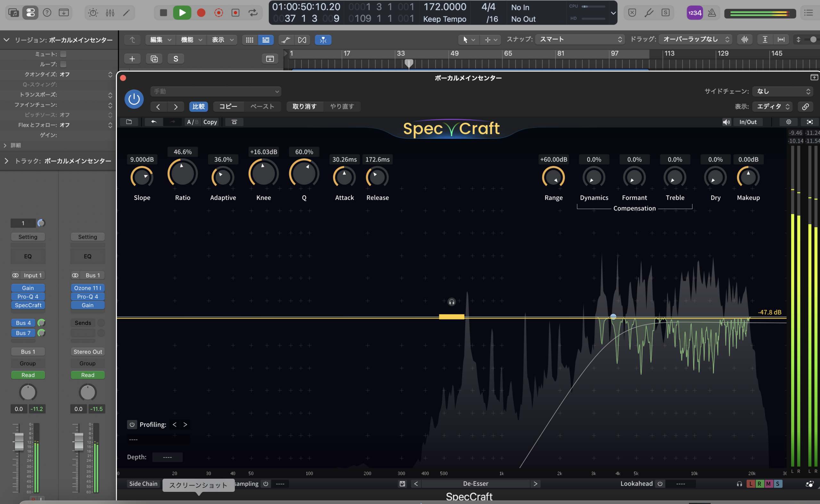Click the In/Out button in SpecCraft
Viewport: 820px width, 504px height.
point(748,122)
